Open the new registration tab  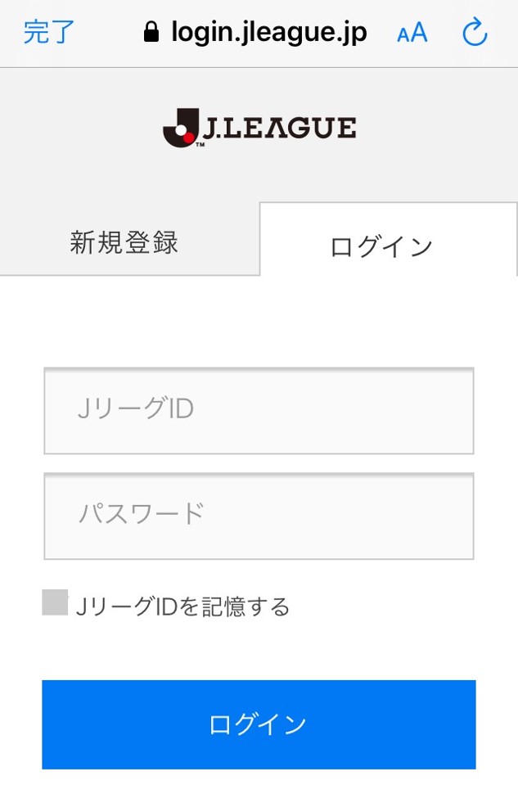pos(124,243)
